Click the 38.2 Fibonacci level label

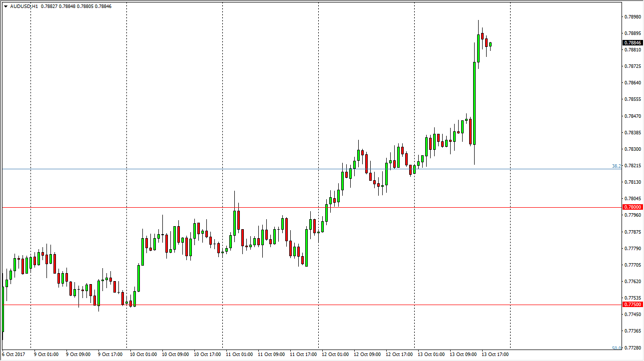point(616,166)
